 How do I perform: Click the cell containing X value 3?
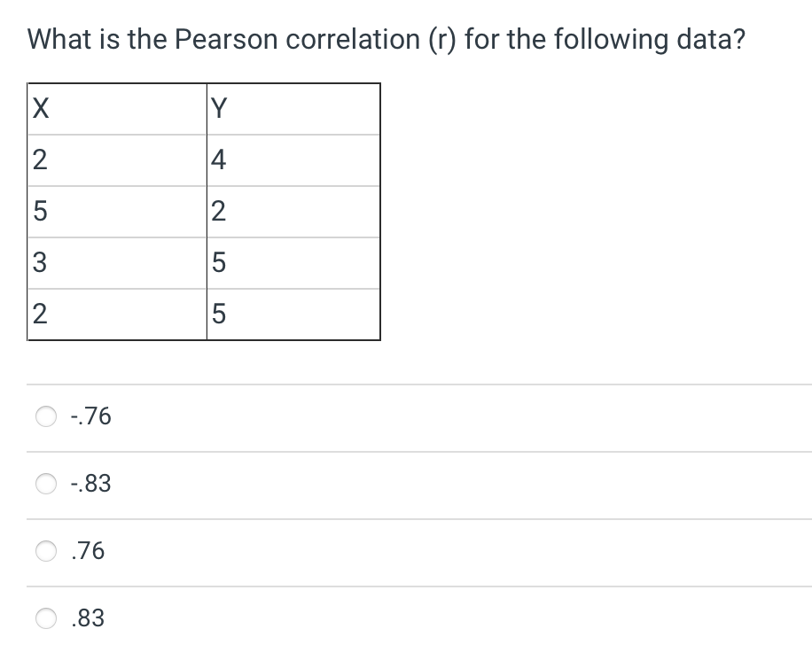point(116,262)
